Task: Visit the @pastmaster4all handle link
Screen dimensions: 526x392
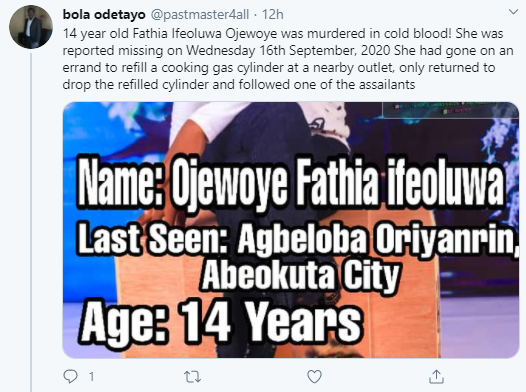Action: click(199, 15)
